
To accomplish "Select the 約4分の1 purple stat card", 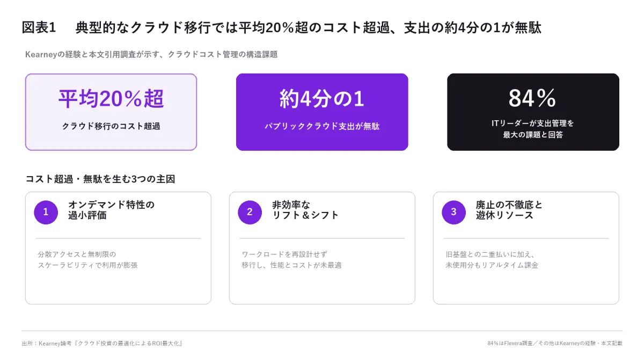I will (x=322, y=112).
